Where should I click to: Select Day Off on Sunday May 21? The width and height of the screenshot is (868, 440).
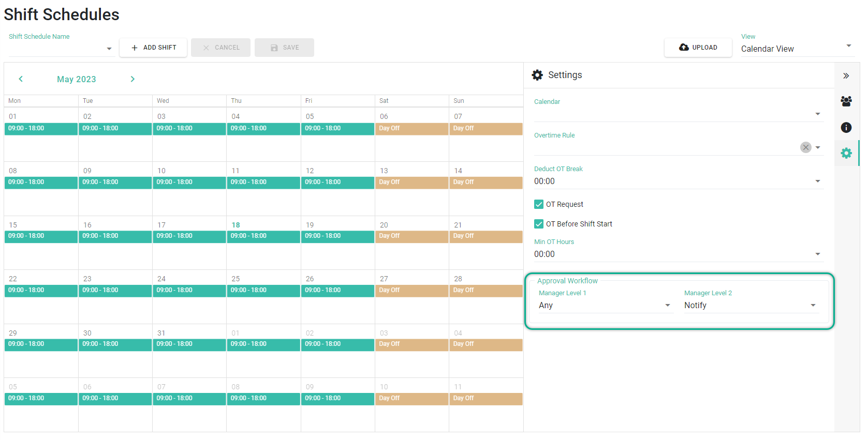[486, 236]
